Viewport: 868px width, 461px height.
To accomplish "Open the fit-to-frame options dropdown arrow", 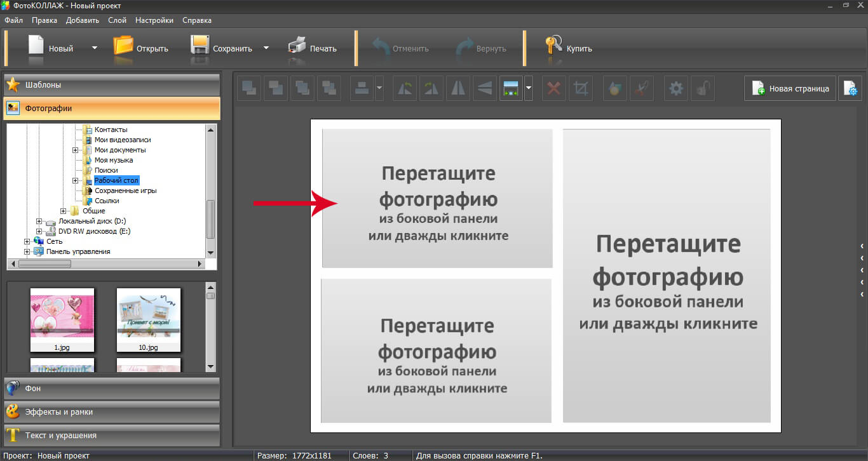I will click(x=528, y=88).
